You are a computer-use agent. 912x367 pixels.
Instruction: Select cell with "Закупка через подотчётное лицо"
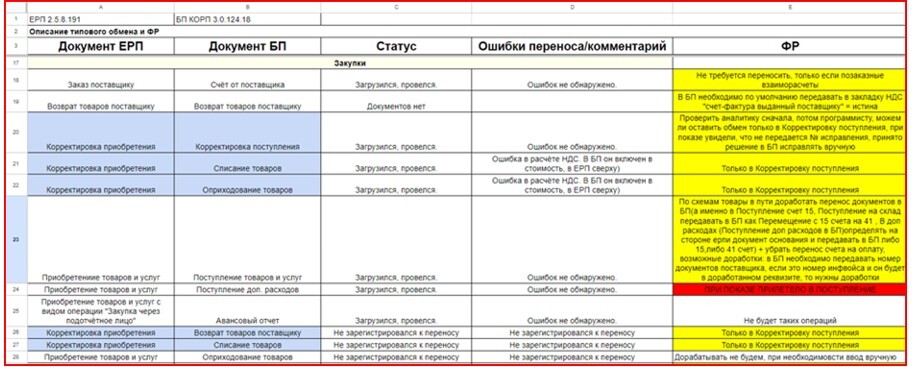(101, 311)
